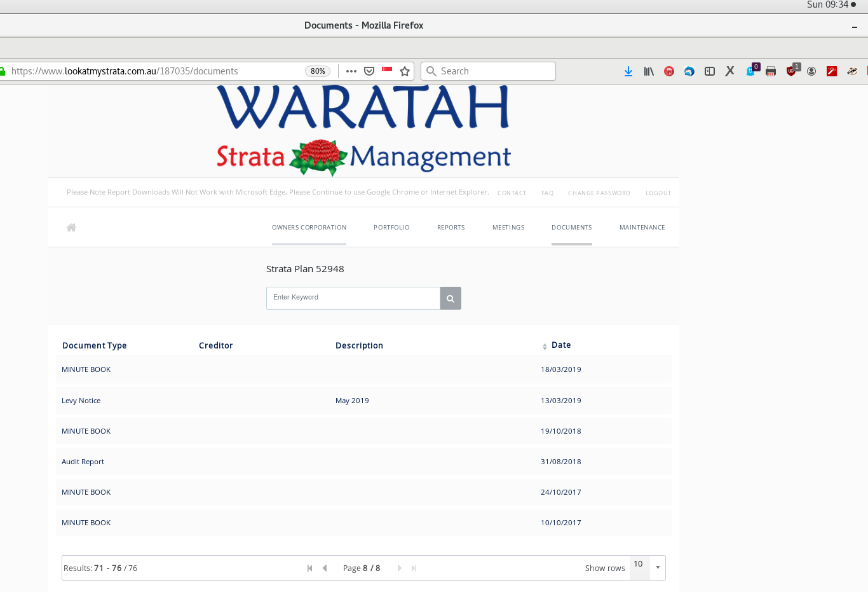
Task: Reset the 80% zoom level badge
Action: click(318, 71)
